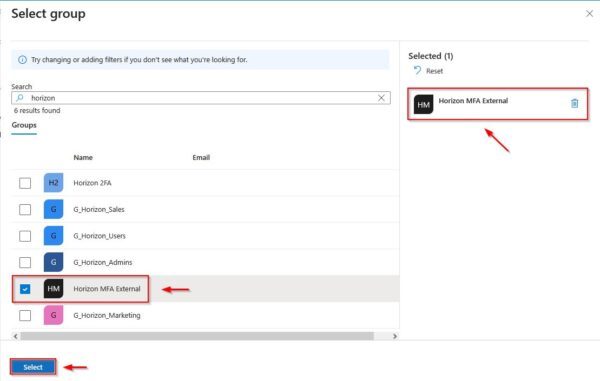Switch to the Groups tab
This screenshot has height=381, width=600.
(24, 125)
